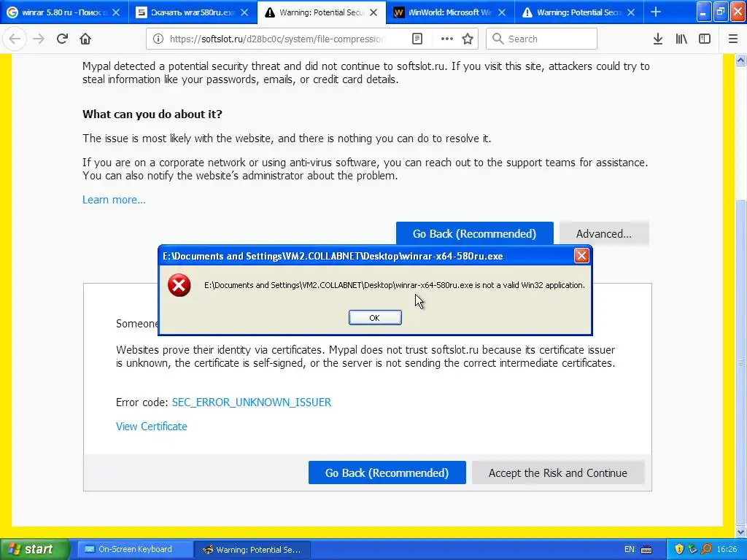Open the home page icon
Viewport: 747px width, 560px height.
(x=85, y=39)
